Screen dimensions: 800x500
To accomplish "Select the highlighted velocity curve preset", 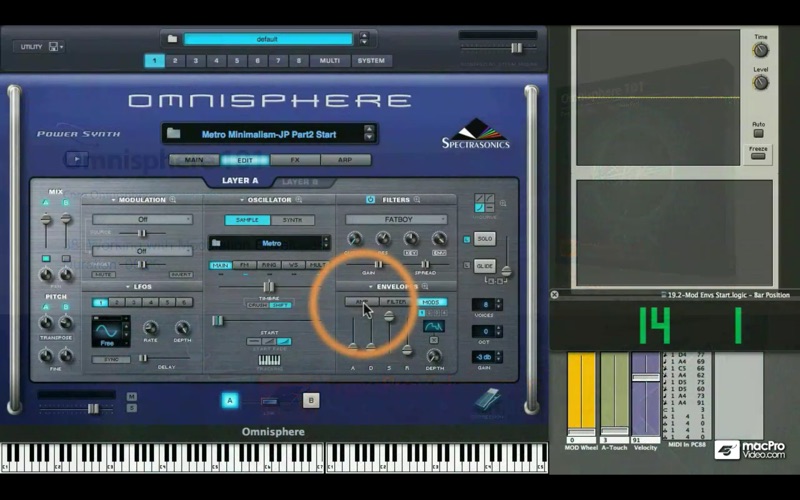I will (x=479, y=208).
